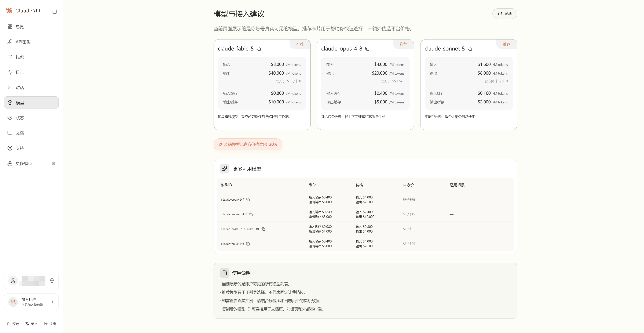Click the 缓存 column header

pos(312,185)
